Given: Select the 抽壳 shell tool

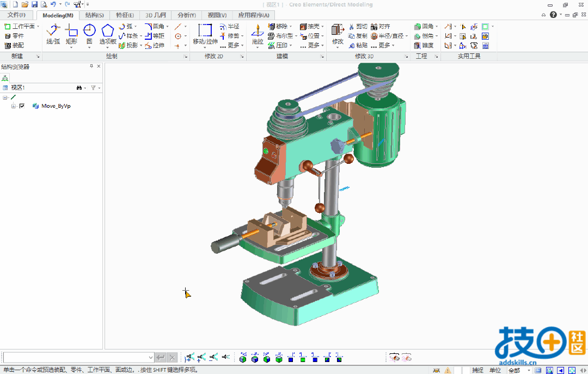Looking at the screenshot, I should click(x=310, y=27).
